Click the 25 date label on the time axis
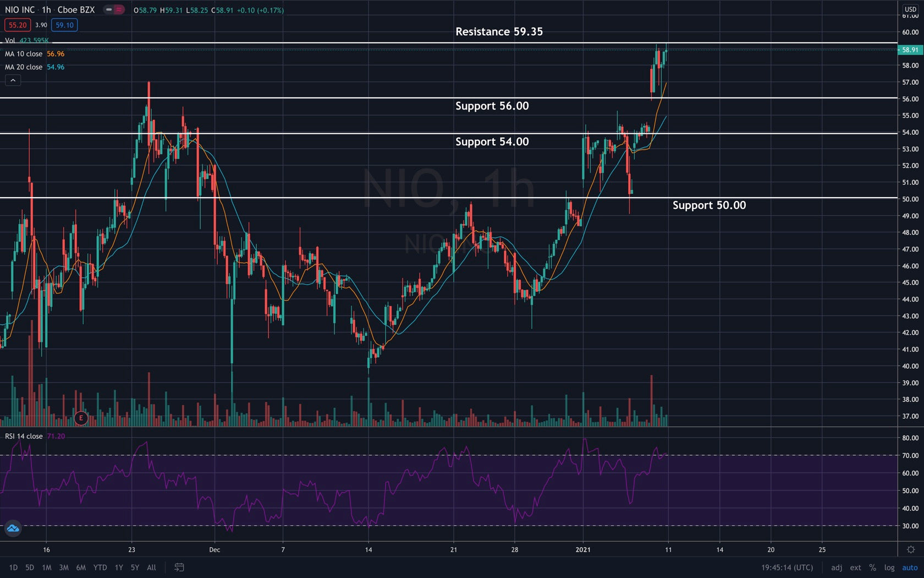Screen dimensions: 924x578 [x=822, y=549]
